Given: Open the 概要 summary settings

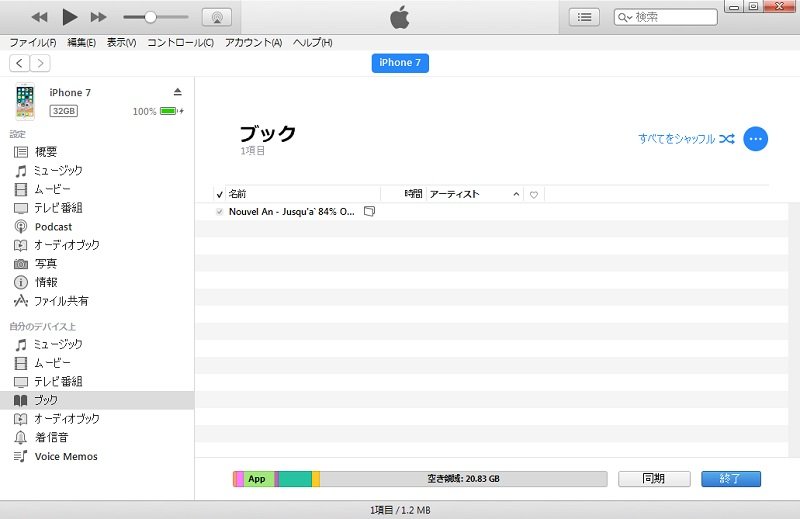Looking at the screenshot, I should point(97,152).
